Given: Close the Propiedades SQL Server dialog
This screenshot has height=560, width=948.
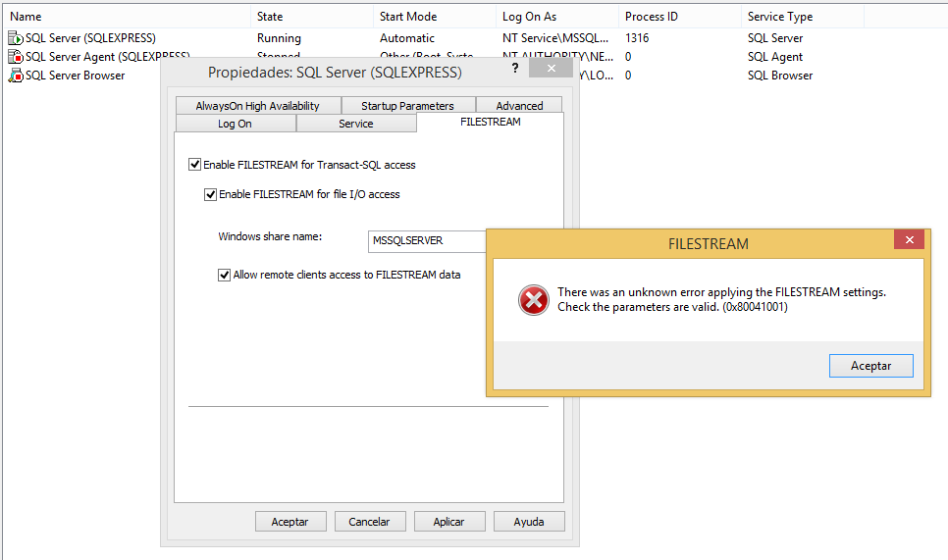Looking at the screenshot, I should pos(551,69).
